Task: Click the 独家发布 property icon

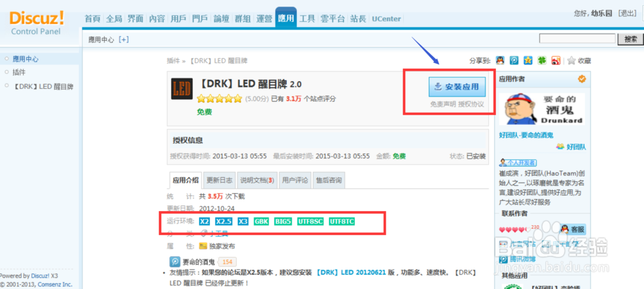Action: (203, 246)
